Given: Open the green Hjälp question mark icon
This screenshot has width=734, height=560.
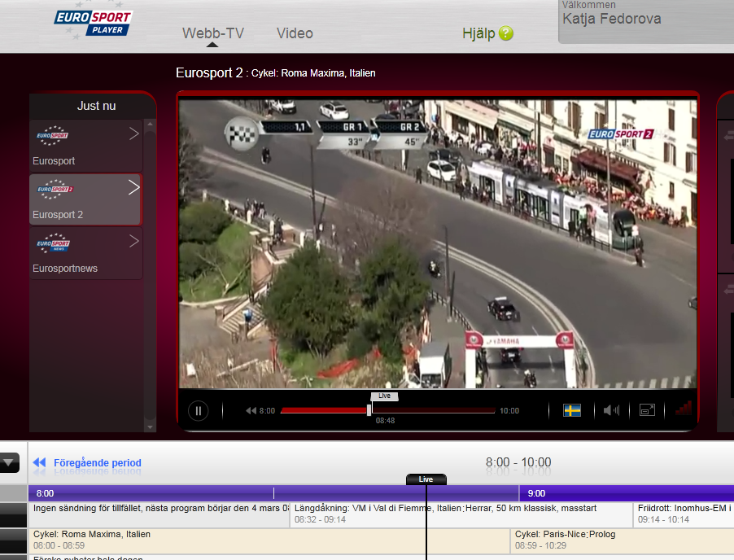Looking at the screenshot, I should click(x=506, y=33).
